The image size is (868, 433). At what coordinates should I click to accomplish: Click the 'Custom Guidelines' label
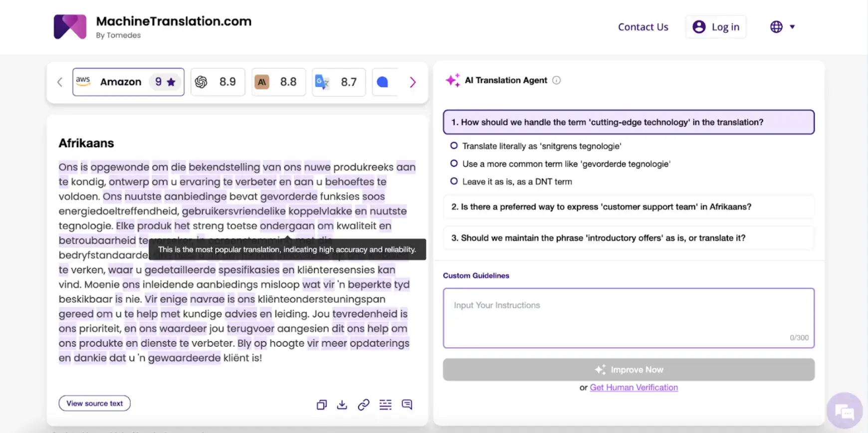(x=476, y=275)
